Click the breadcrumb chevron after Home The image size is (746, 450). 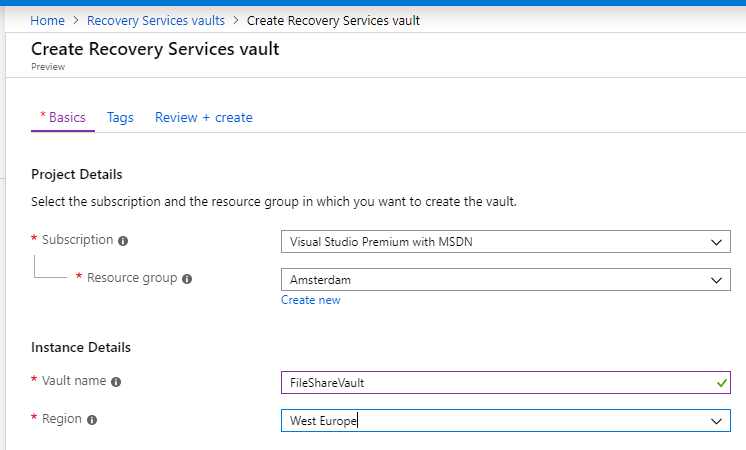[76, 20]
